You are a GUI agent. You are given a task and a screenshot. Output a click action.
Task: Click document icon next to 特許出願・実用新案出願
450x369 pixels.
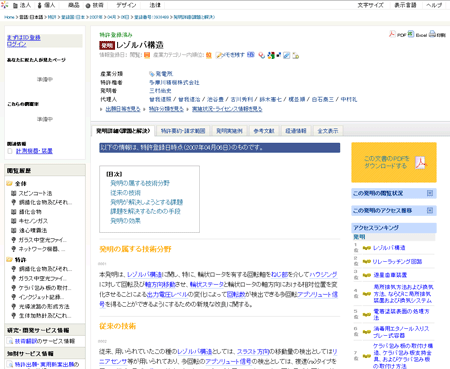[x=10, y=364]
